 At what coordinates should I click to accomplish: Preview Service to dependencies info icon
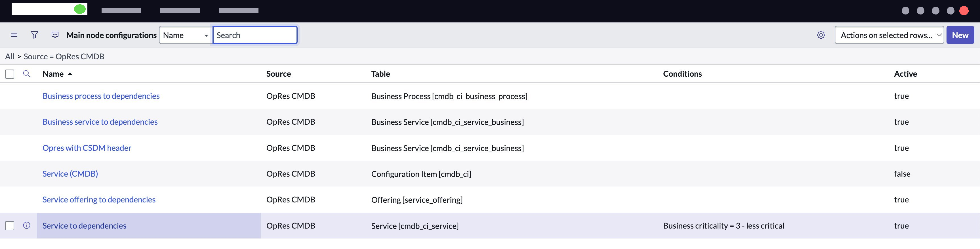click(x=27, y=225)
